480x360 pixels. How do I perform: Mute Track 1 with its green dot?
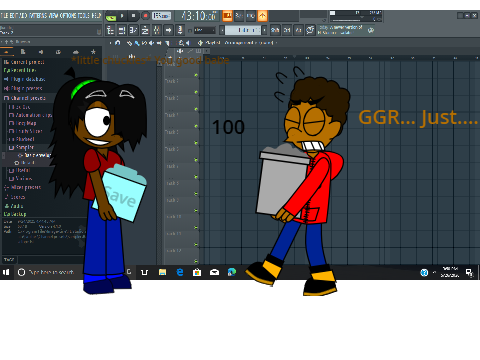pyautogui.click(x=196, y=75)
